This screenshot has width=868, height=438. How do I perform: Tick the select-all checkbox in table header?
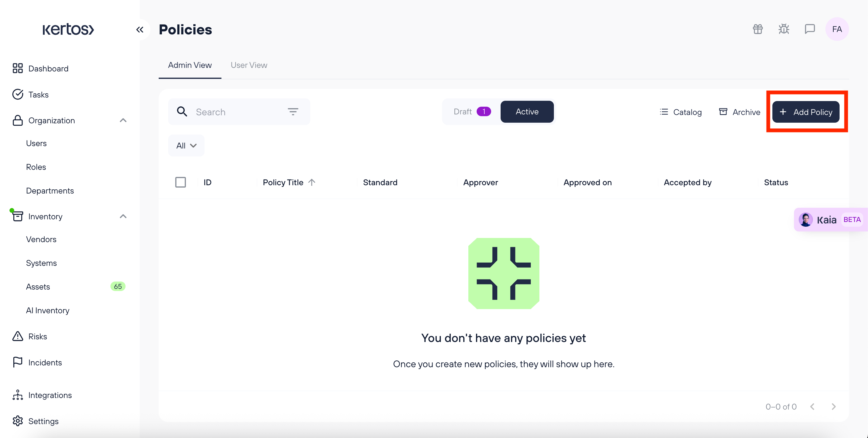pyautogui.click(x=181, y=183)
